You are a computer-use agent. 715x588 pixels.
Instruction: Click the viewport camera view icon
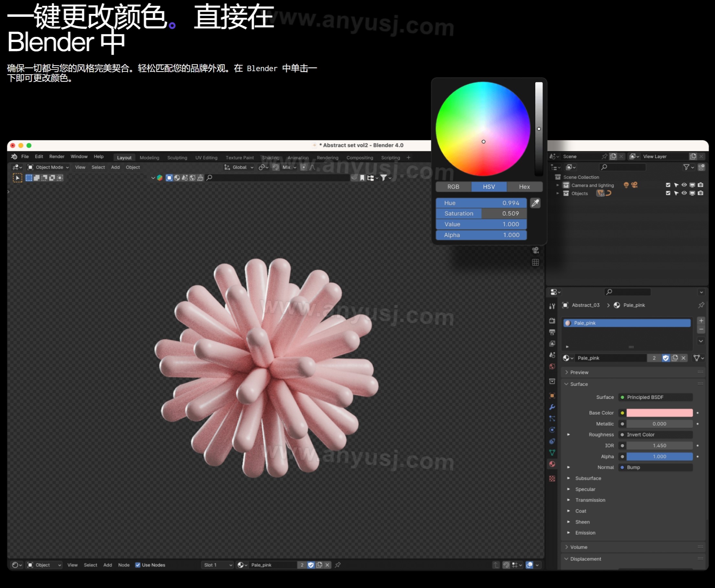pos(536,250)
